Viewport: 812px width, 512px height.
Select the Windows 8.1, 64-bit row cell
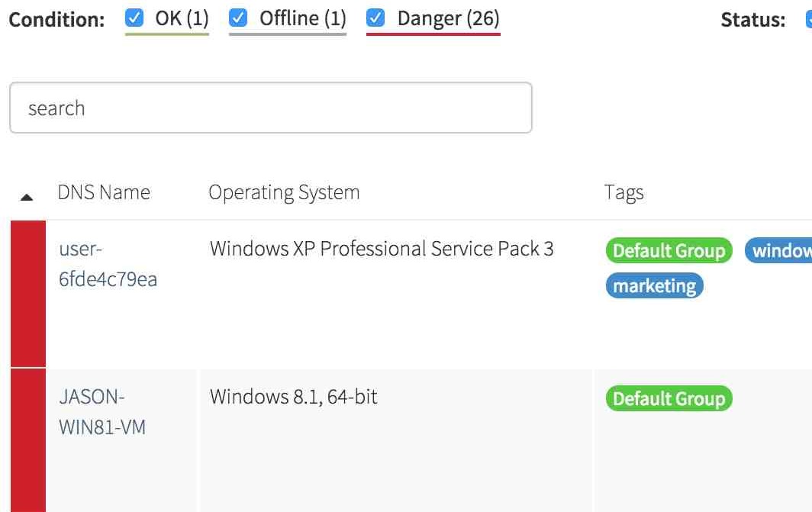tap(294, 397)
